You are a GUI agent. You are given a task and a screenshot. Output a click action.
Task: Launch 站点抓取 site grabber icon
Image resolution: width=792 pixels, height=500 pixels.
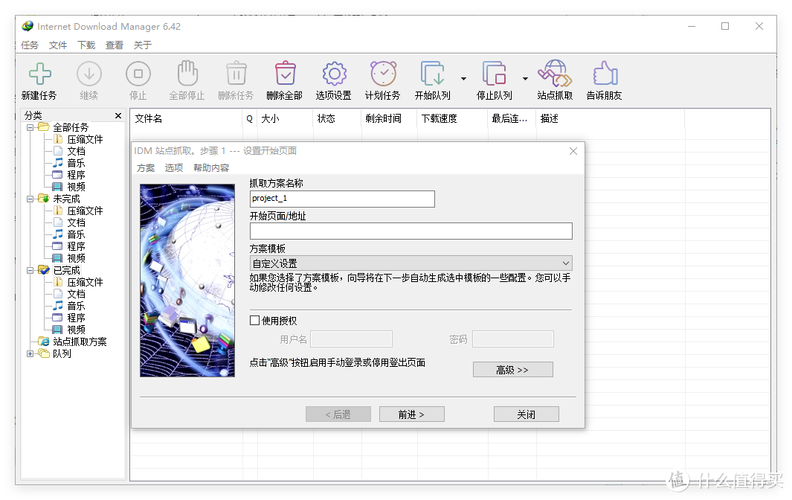555,74
